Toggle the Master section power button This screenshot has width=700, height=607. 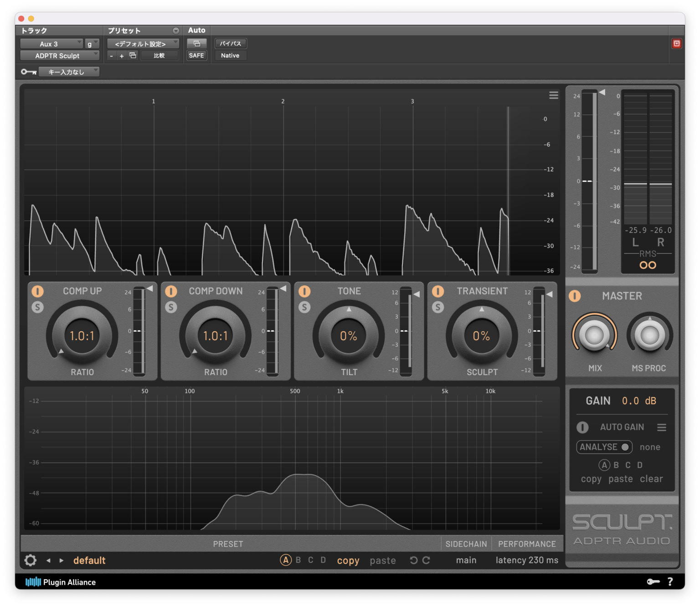(x=575, y=296)
